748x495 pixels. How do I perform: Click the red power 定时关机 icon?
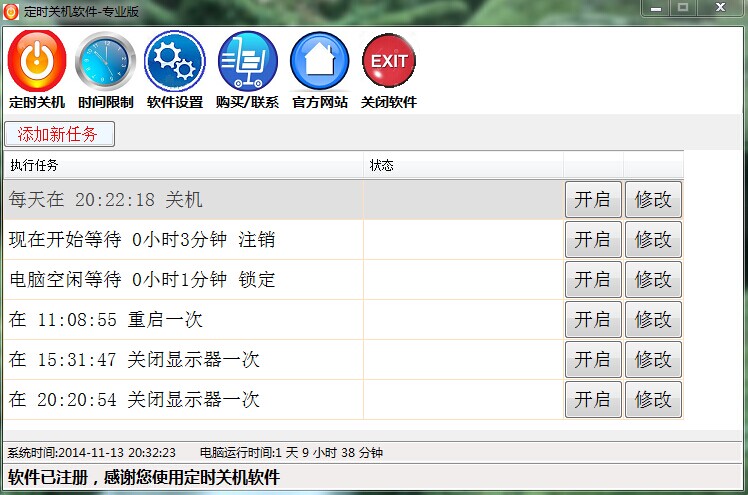coord(37,61)
